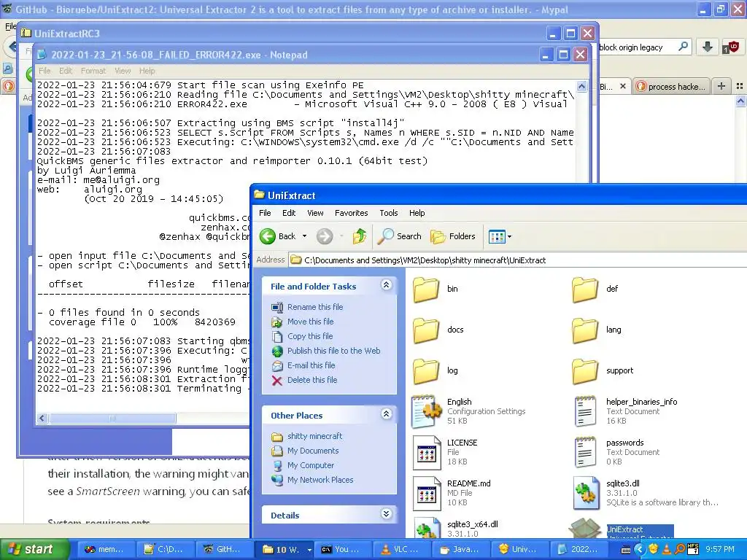The image size is (747, 560).
Task: Open the Help menu in UniExtract explorer
Action: (417, 213)
